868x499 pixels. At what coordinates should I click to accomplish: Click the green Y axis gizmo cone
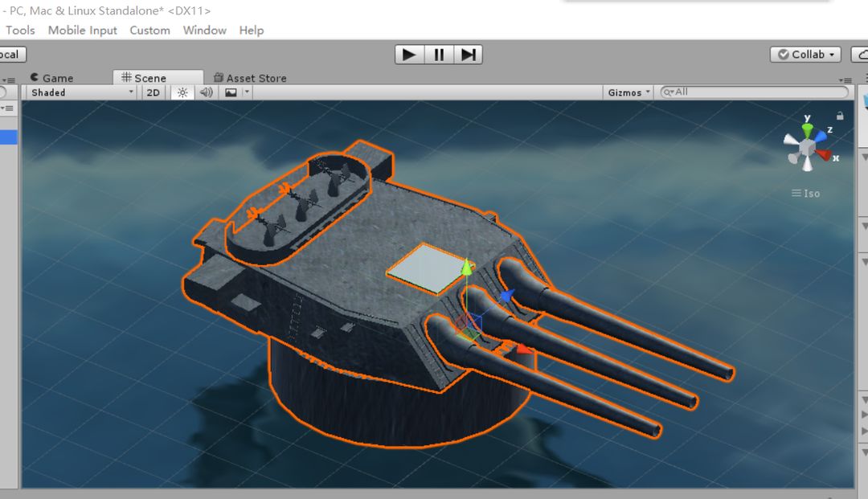point(808,130)
